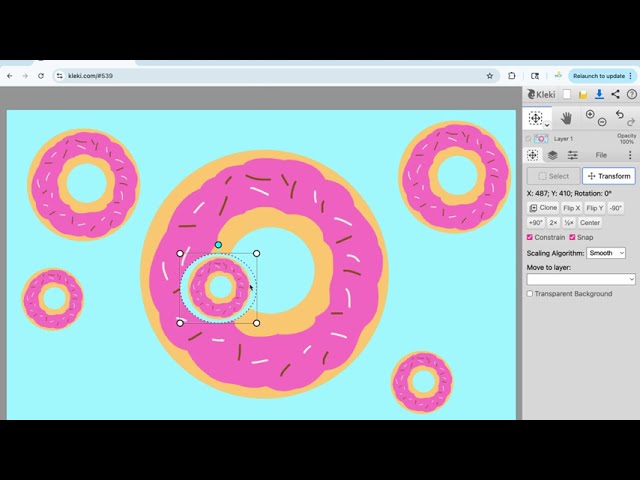Share the drawing via the share icon
The height and width of the screenshot is (480, 640).
pos(616,95)
